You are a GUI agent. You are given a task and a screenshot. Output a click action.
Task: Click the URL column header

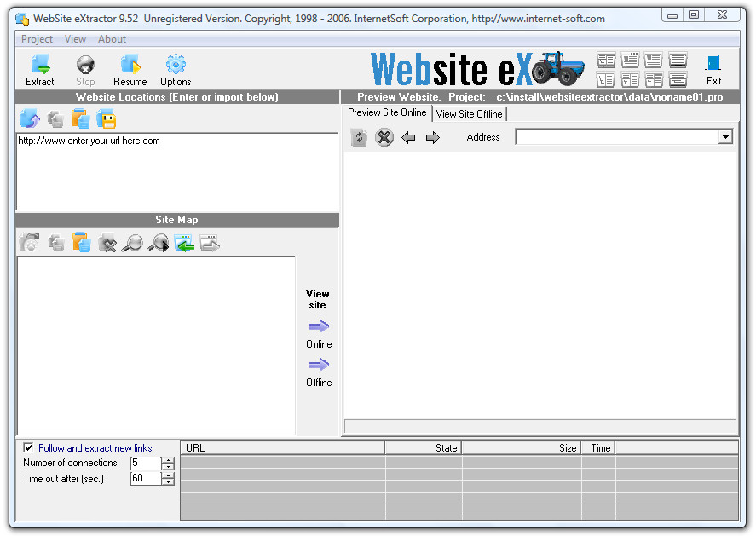(x=282, y=447)
